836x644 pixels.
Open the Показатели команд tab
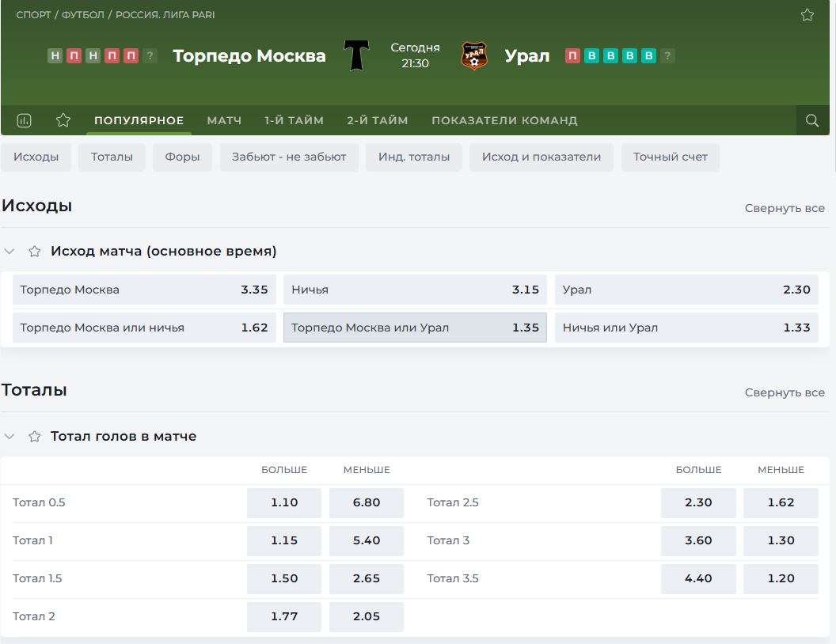[504, 120]
